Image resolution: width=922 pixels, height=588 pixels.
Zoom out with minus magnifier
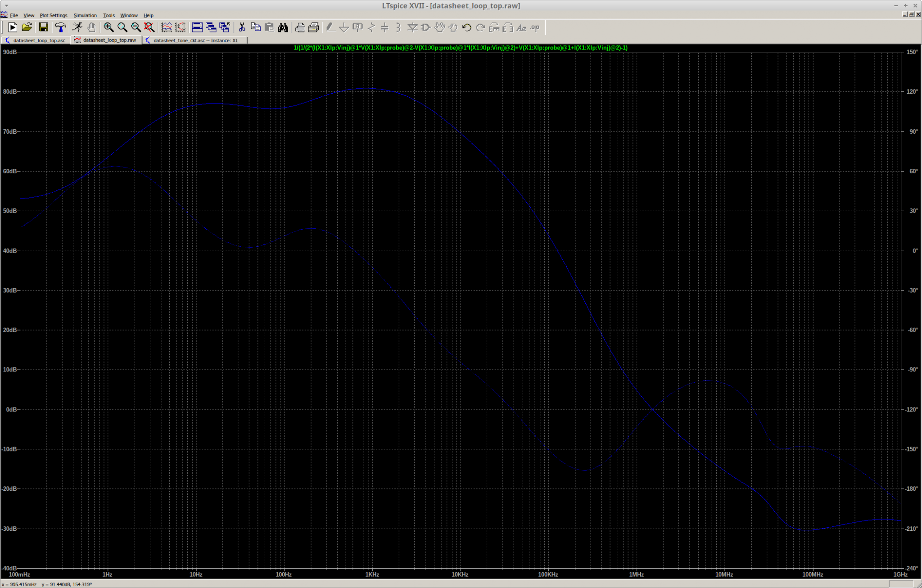[x=136, y=27]
